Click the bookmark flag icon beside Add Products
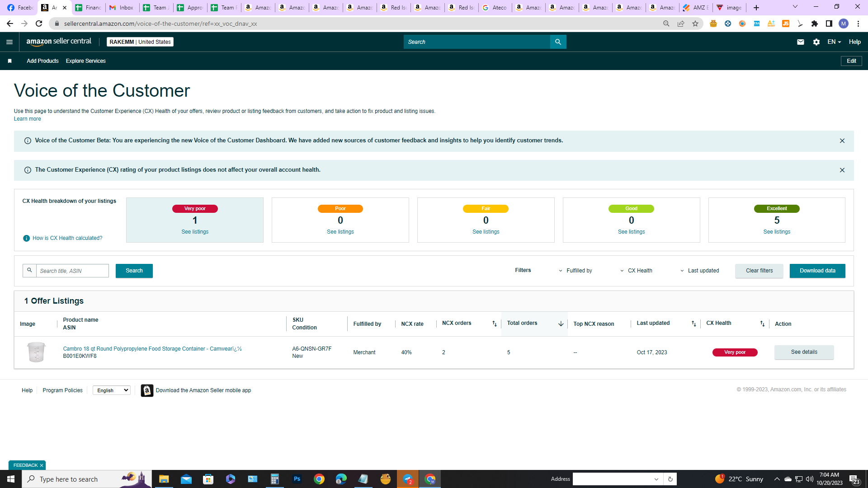This screenshot has width=868, height=488. pyautogui.click(x=9, y=61)
